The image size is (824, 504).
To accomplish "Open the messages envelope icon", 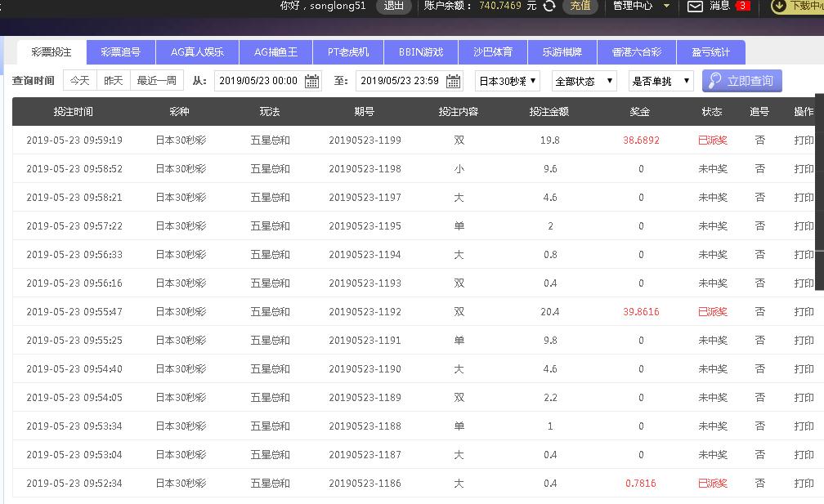I will pos(695,7).
